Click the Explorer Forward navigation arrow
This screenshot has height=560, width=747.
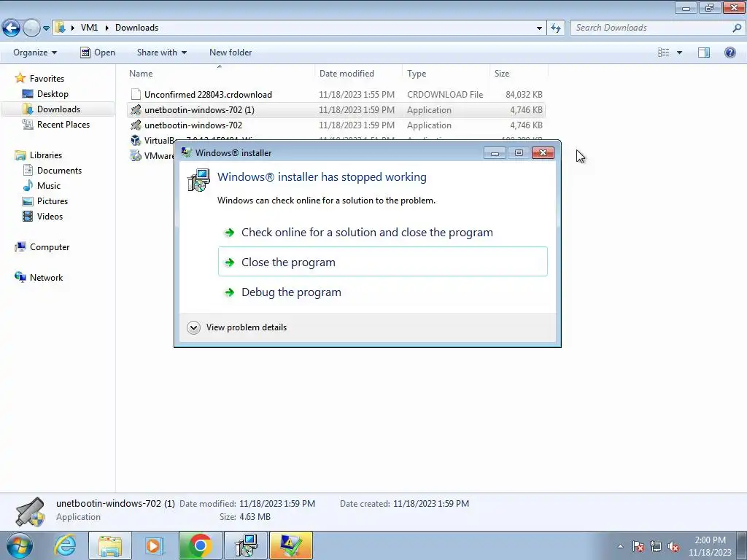[31, 28]
